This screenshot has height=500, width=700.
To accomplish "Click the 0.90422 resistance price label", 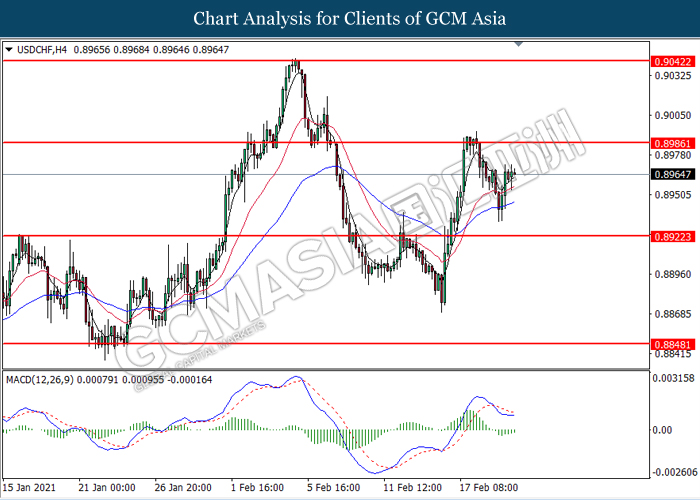I will [x=673, y=62].
